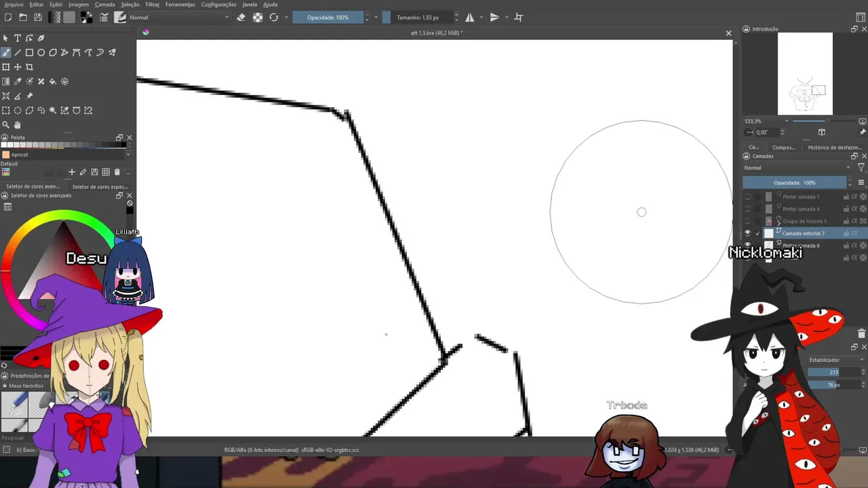Save the document with the floppy icon
Viewport: 868px width, 488px height.
click(38, 18)
